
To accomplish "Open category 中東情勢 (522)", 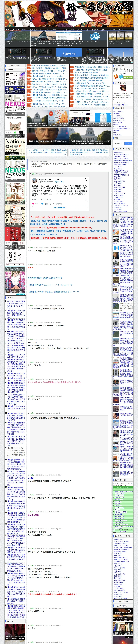I will [x=119, y=153].
